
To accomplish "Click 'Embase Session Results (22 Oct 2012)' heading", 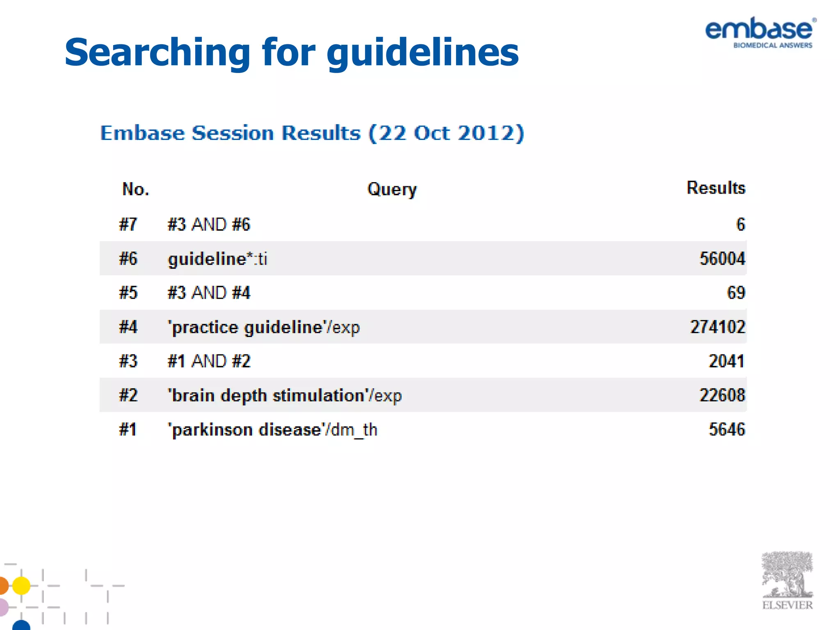I will click(x=312, y=133).
